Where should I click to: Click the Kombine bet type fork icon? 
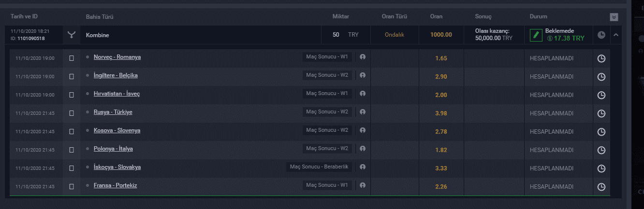(72, 35)
